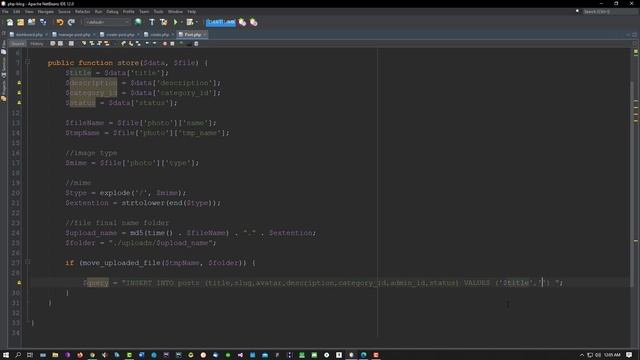The image size is (640, 360).
Task: Click the Redo toolbar icon
Action: 71,22
